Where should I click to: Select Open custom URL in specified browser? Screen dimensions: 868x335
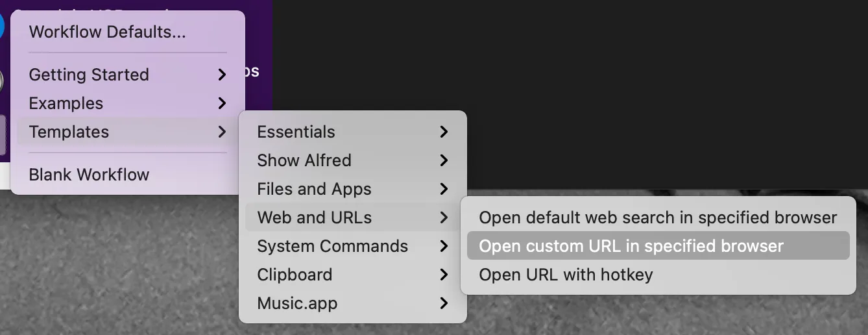[631, 246]
